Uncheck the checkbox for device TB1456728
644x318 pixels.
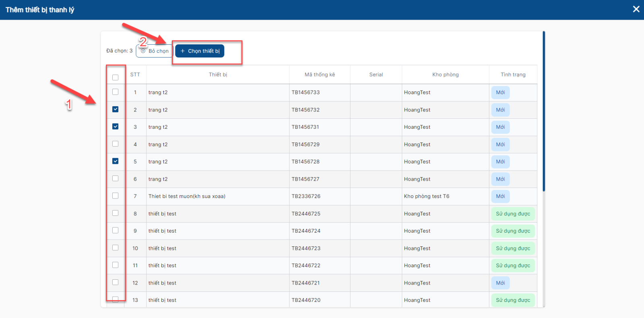pos(116,161)
